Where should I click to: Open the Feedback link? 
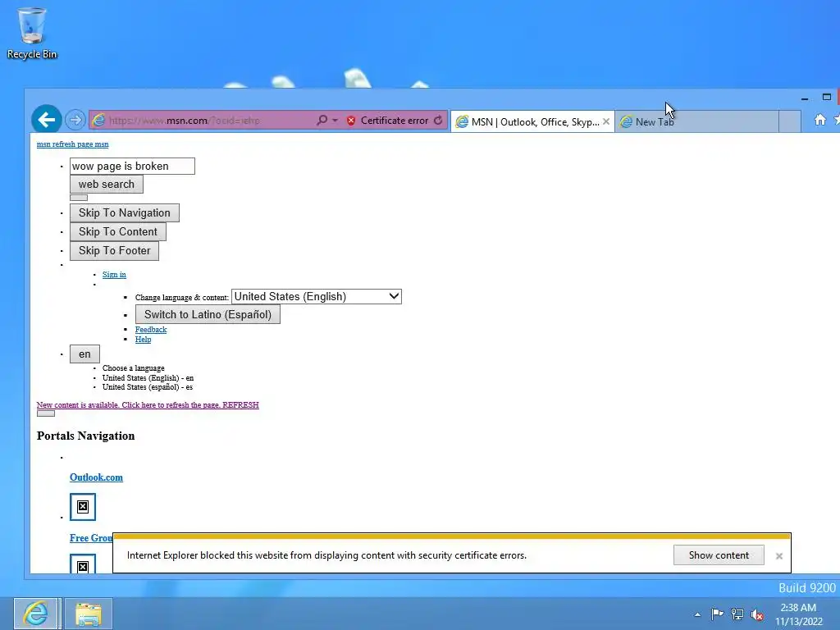tap(151, 330)
